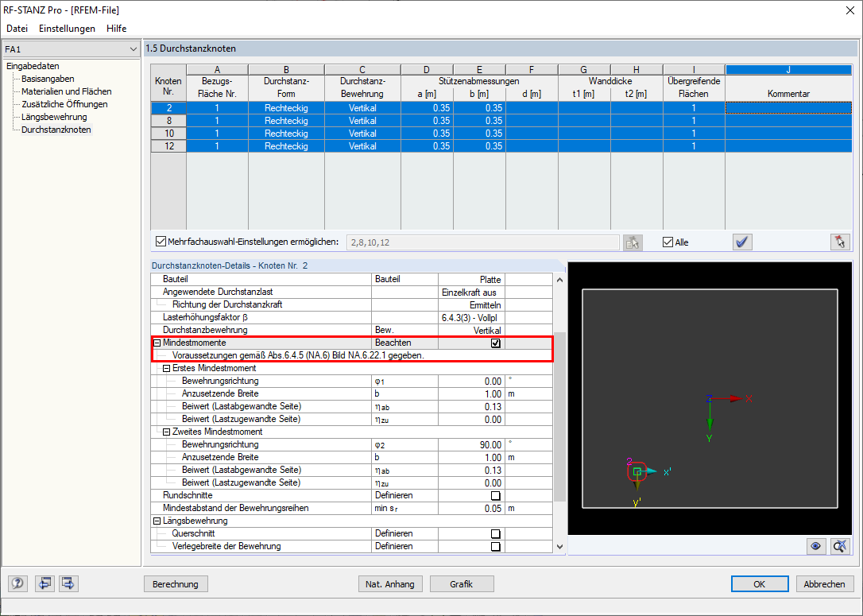The height and width of the screenshot is (616, 863).
Task: Collapse the Erstes Mindestmoment section
Action: tap(167, 368)
